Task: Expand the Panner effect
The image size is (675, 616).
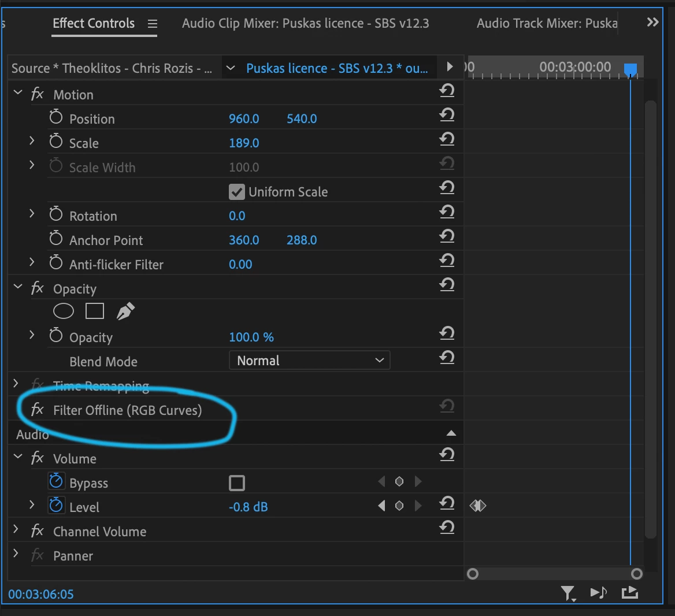Action: click(16, 553)
